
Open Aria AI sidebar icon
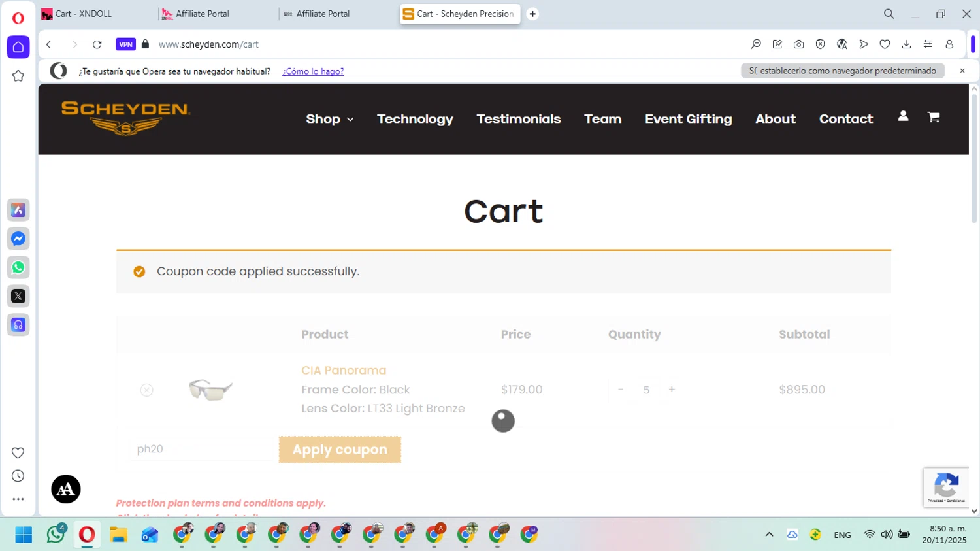18,210
